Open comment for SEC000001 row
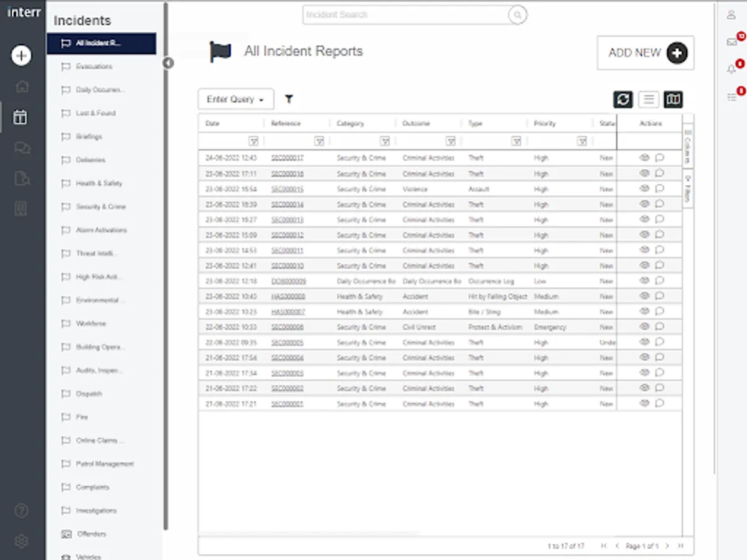747x560 pixels. [660, 403]
